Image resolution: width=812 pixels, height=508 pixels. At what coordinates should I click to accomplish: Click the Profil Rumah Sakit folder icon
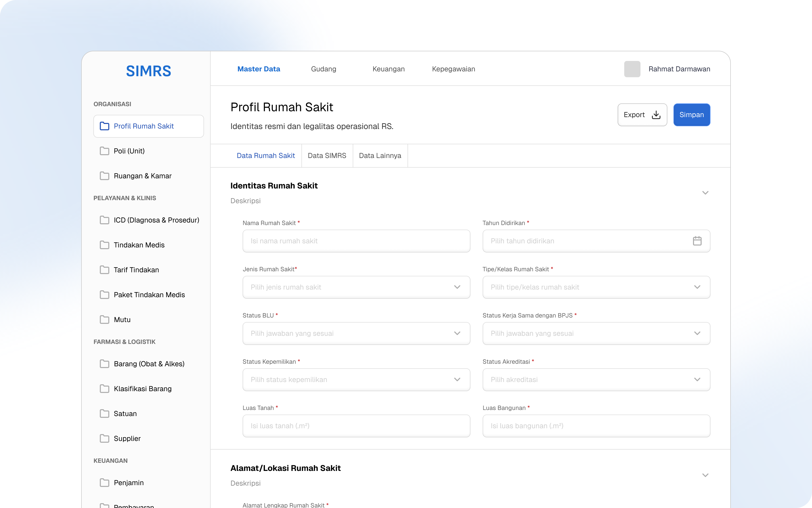pos(104,126)
